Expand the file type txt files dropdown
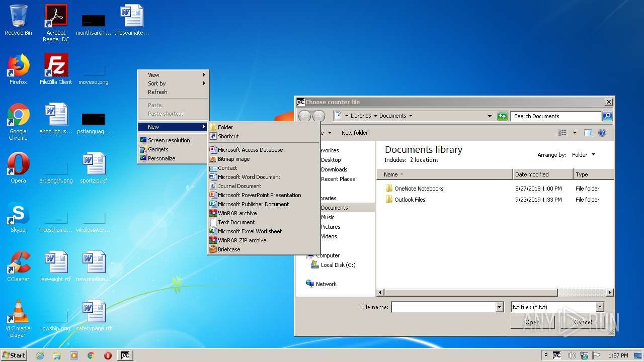This screenshot has height=362, width=644. (600, 307)
